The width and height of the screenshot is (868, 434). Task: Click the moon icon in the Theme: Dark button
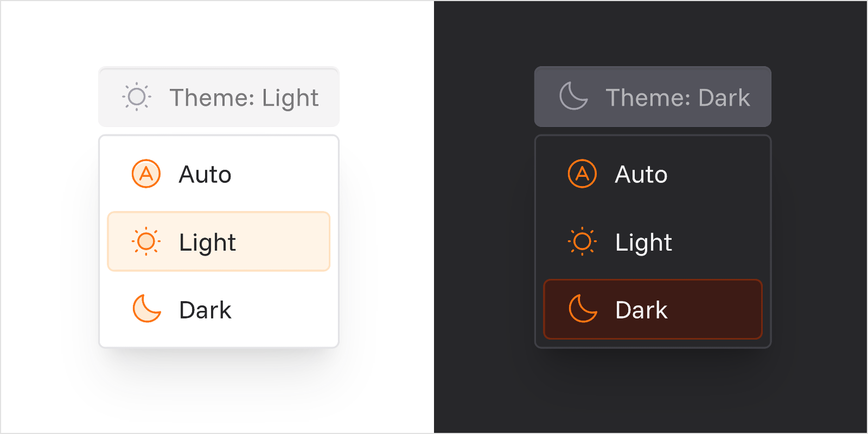click(x=573, y=96)
